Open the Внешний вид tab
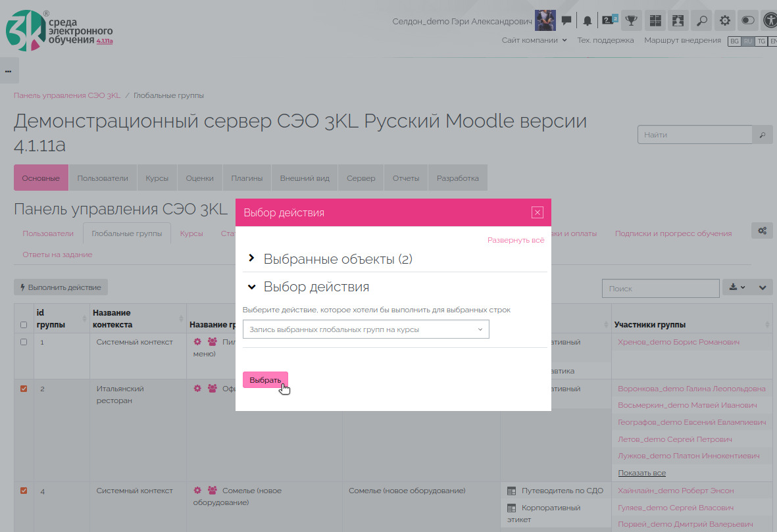 point(305,178)
